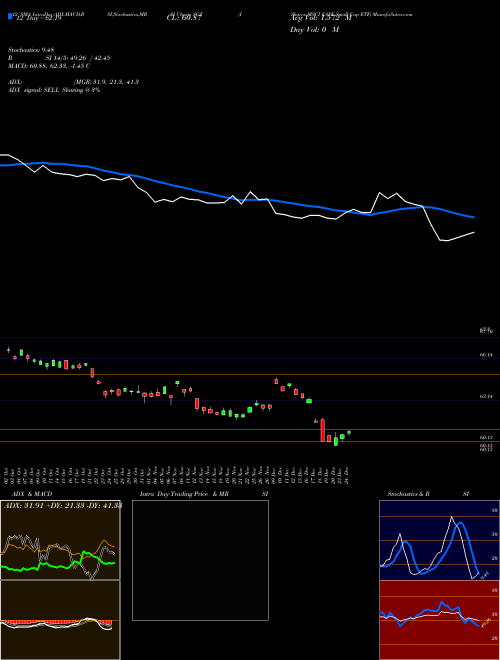This screenshot has width=500, height=660.
Task: Click the '(MGR) 31.9, 21.3, 41.3' ADX values
Action: pos(106,82)
